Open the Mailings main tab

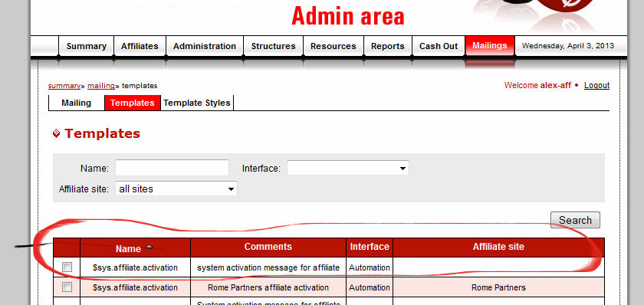click(x=490, y=45)
